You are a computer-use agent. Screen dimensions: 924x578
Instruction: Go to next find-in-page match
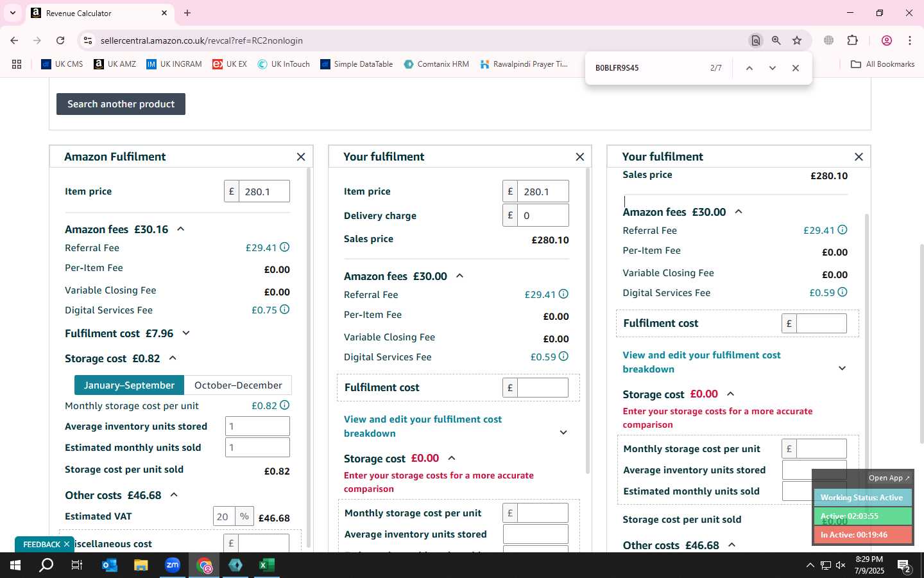[773, 68]
